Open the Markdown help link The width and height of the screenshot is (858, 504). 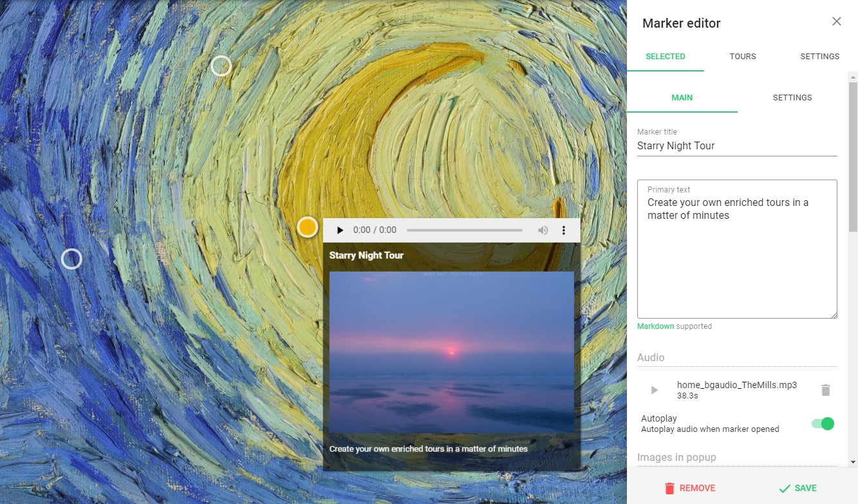(655, 326)
